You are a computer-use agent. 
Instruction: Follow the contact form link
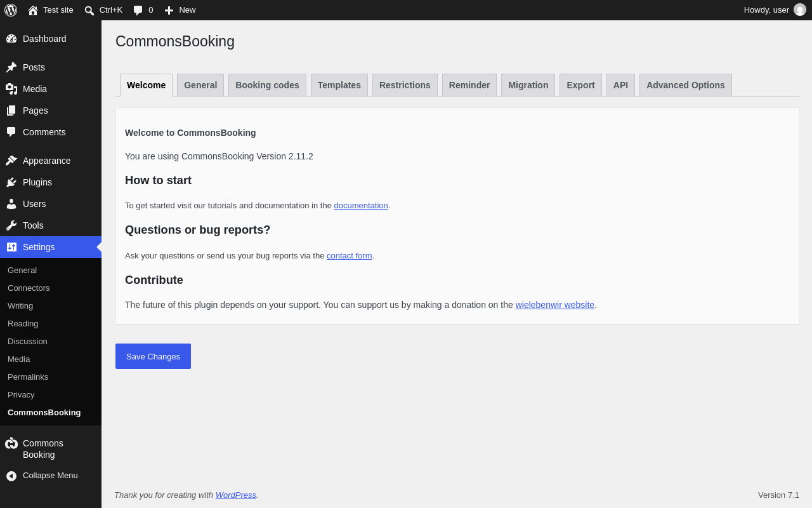tap(350, 255)
